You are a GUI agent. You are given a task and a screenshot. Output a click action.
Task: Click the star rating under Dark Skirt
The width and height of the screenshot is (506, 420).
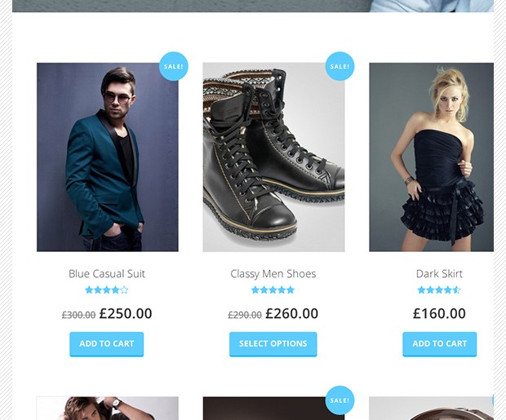click(439, 290)
